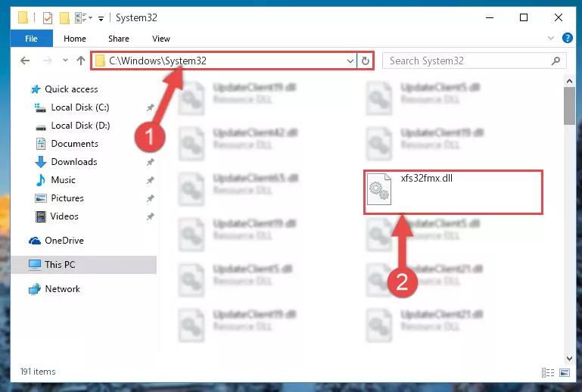
Task: Click the pin icon beside Downloads
Action: pos(150,162)
